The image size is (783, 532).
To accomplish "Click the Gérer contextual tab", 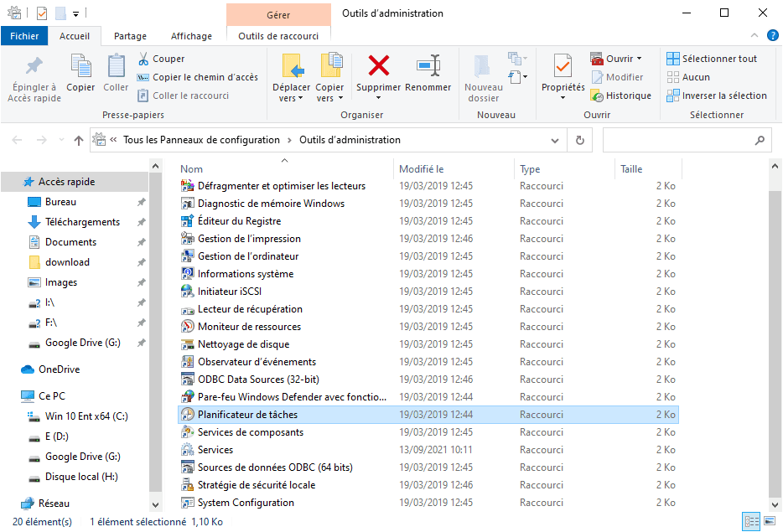I will [x=278, y=15].
